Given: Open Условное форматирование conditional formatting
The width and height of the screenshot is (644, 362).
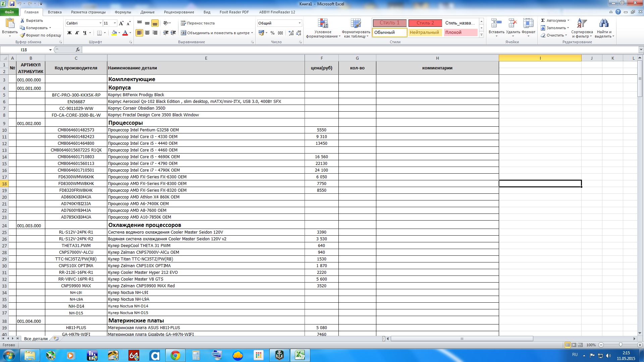Looking at the screenshot, I should [323, 28].
